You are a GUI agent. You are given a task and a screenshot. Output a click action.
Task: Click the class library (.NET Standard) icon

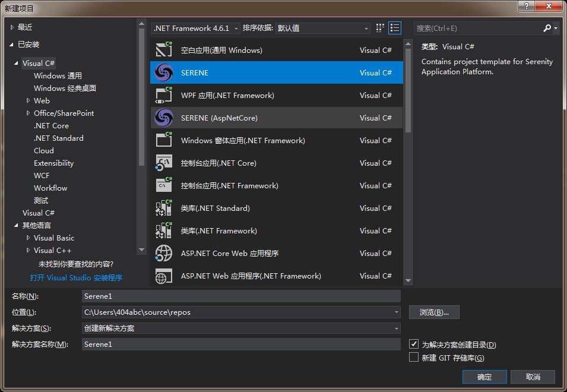pyautogui.click(x=164, y=208)
